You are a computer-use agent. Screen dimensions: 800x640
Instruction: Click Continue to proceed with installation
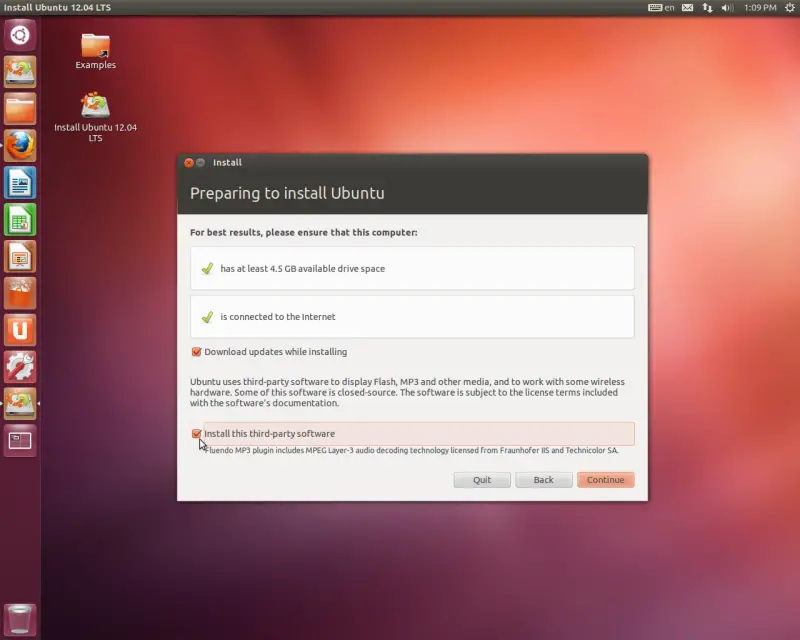[x=606, y=480]
